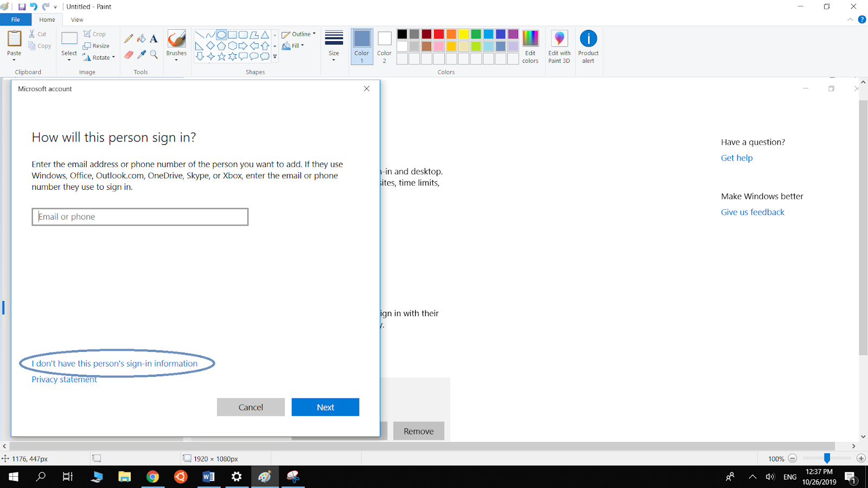Viewport: 868px width, 488px height.
Task: Choose the Rectangle shape
Action: [x=232, y=35]
